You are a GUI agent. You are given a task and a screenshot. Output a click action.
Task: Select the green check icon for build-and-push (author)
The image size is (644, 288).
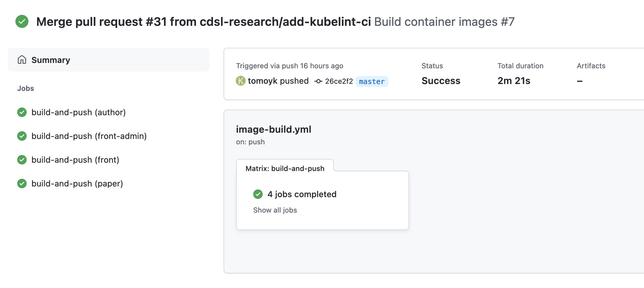[x=22, y=112]
